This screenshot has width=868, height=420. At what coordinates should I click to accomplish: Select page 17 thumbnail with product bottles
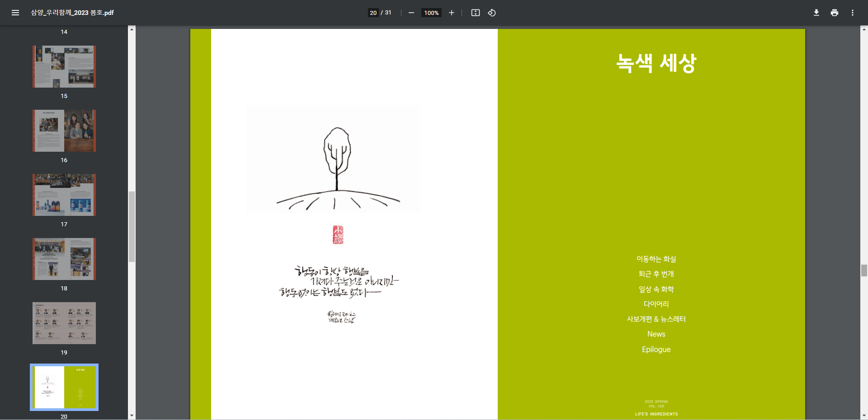[x=64, y=195]
